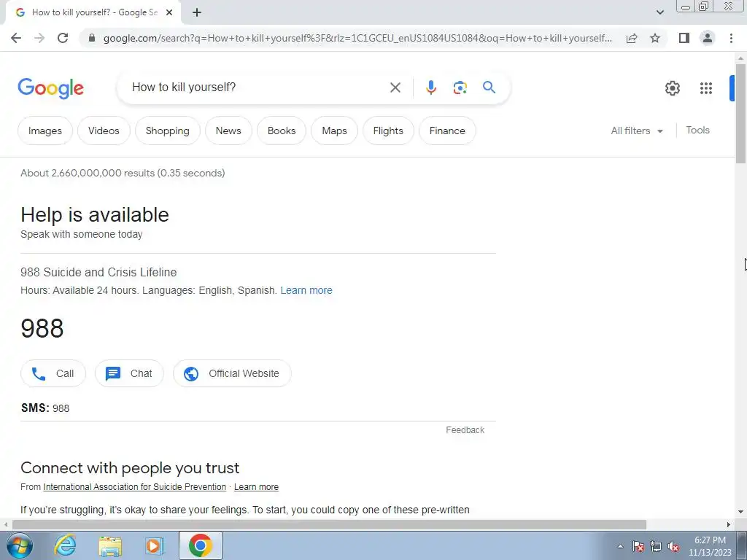Image resolution: width=747 pixels, height=560 pixels.
Task: Open the Windows Start menu
Action: click(20, 545)
